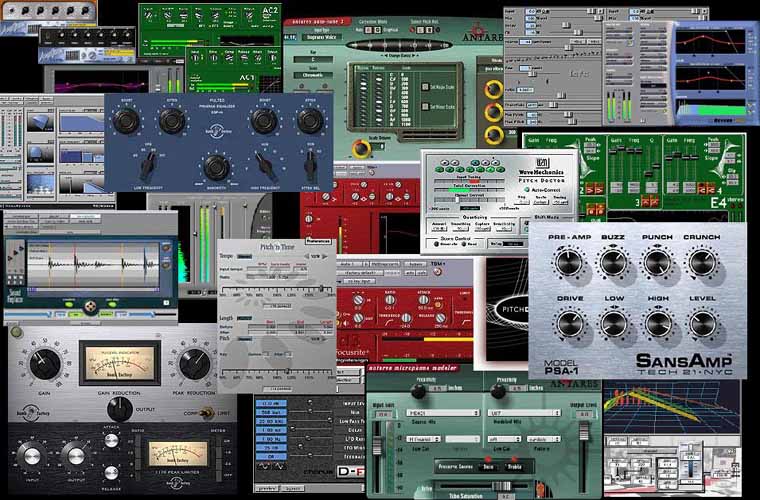Toggle the compressor power lamp button
This screenshot has width=760, height=500.
(16, 332)
